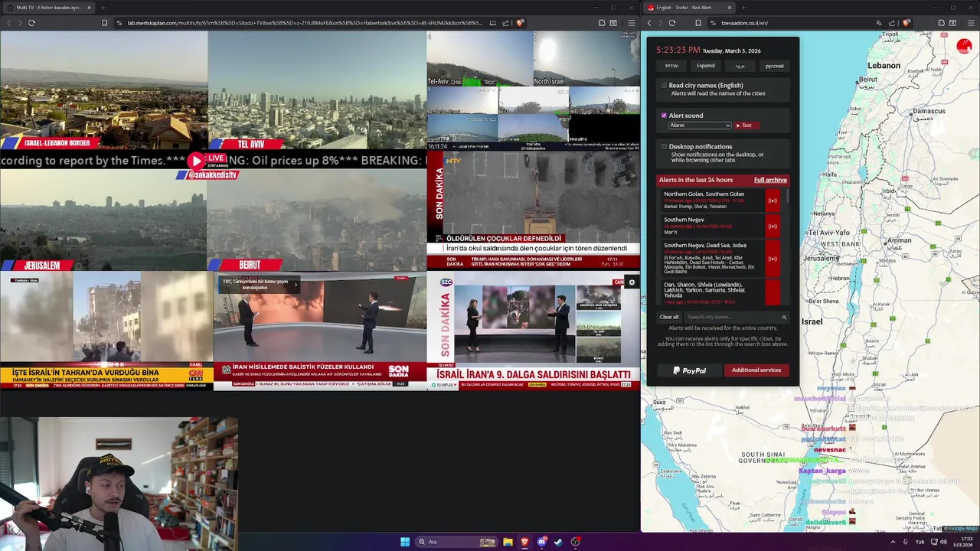Click red Tzofar logo on the map
980x551 pixels.
pos(964,46)
